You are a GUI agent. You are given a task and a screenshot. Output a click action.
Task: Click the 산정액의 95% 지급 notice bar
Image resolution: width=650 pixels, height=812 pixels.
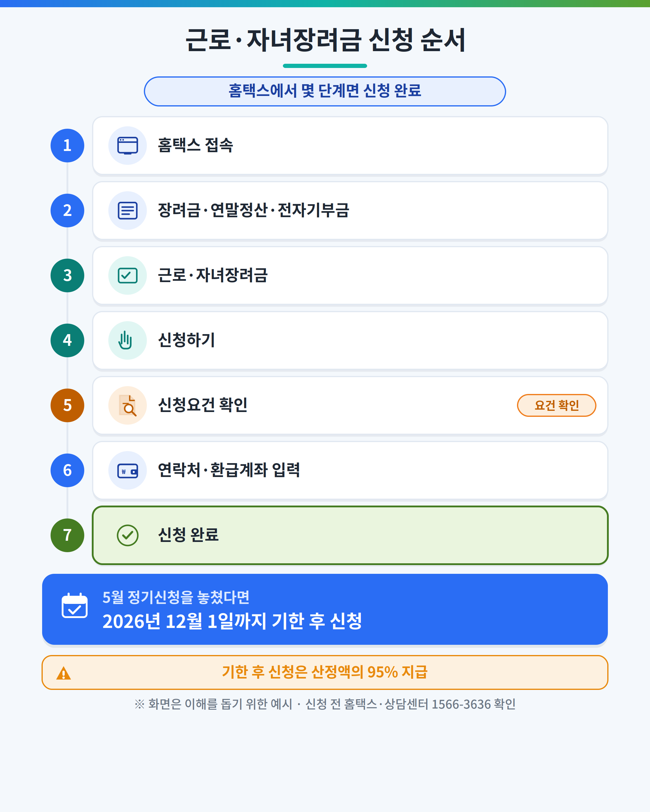coord(325,672)
